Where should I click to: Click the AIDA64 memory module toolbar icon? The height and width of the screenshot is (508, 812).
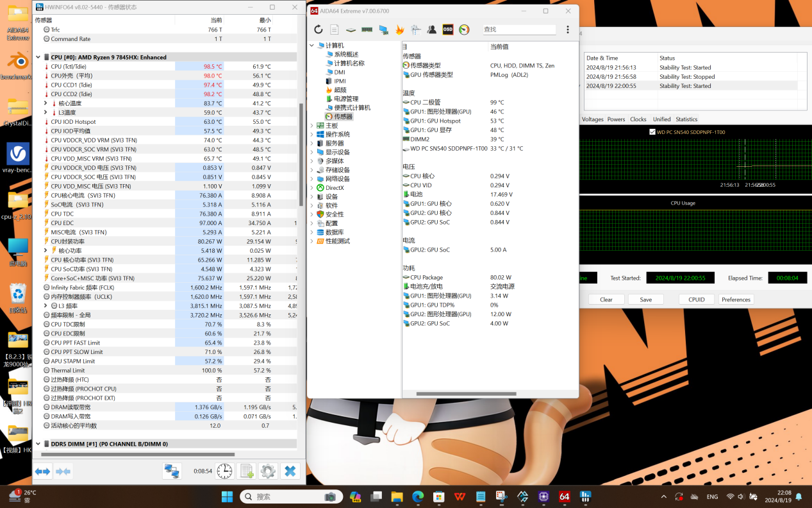point(367,30)
